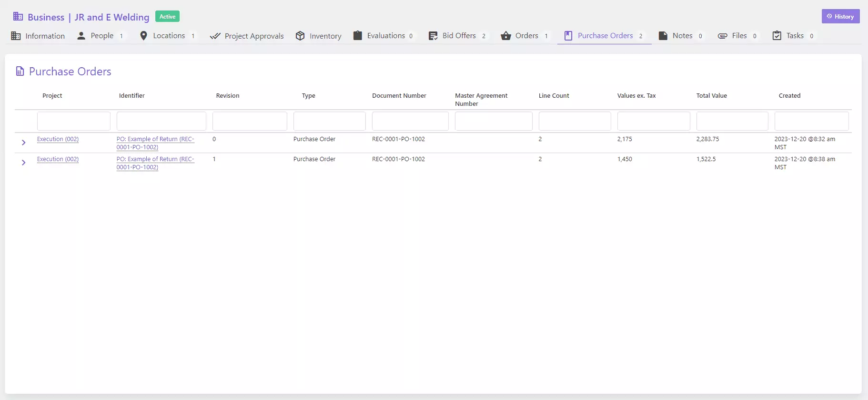The height and width of the screenshot is (400, 868).
Task: Click the Purchase Orders bookmark icon
Action: (568, 36)
